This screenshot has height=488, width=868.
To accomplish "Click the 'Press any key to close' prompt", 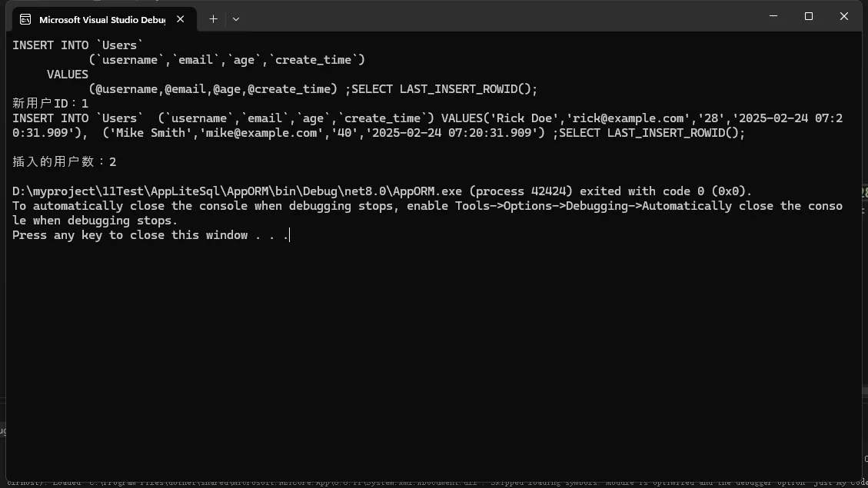I will click(150, 235).
